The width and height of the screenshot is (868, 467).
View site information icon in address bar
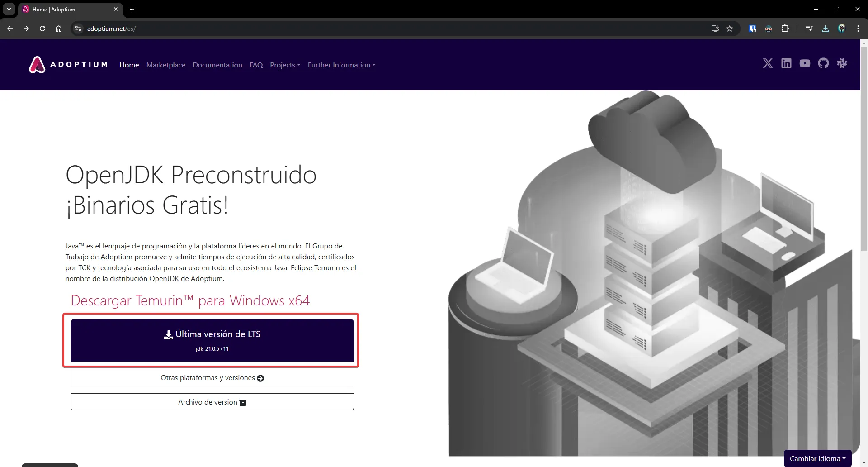(x=78, y=29)
